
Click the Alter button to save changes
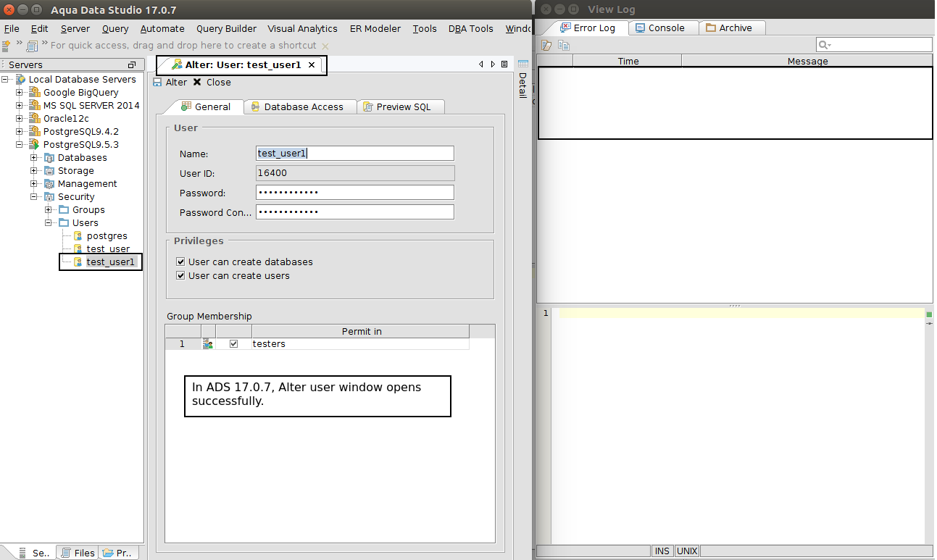170,83
